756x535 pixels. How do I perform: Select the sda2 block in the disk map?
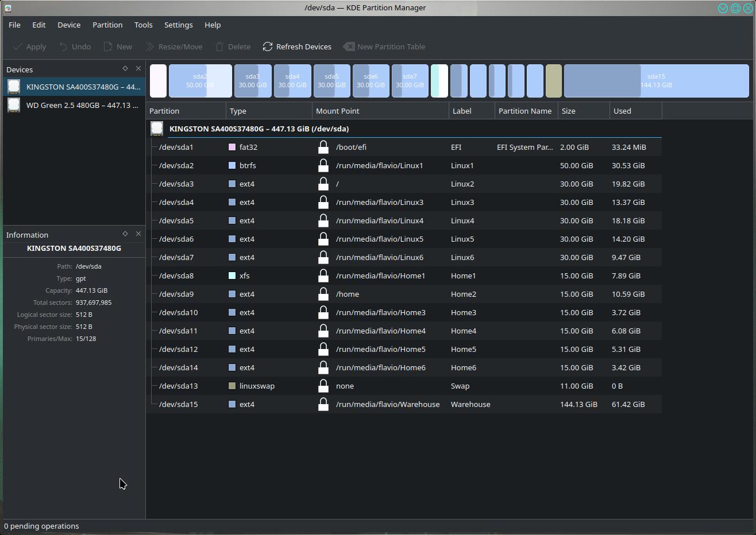click(200, 81)
